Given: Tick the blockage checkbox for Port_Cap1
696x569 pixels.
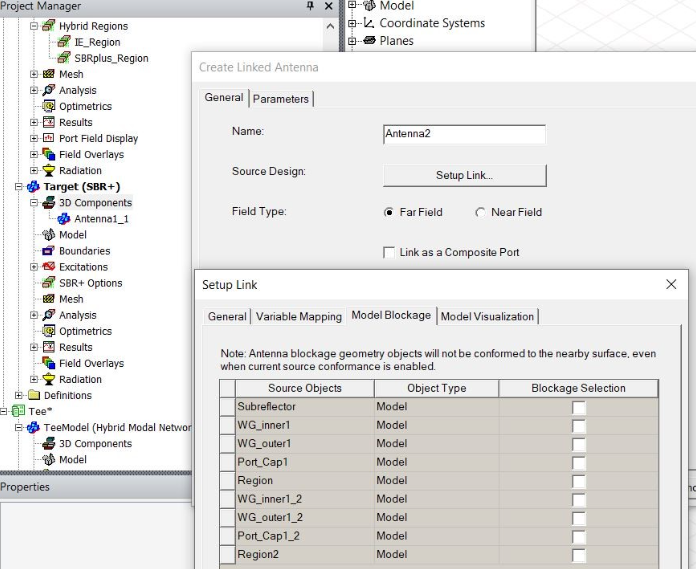Looking at the screenshot, I should 579,462.
